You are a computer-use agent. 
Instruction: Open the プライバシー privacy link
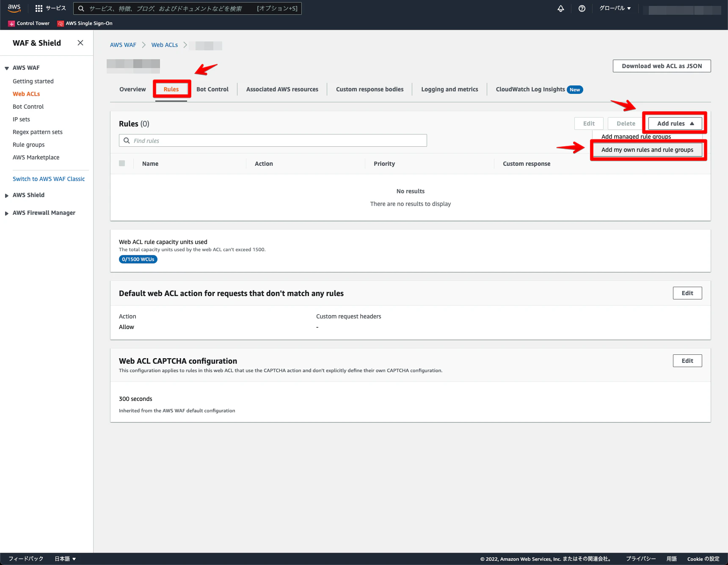(x=641, y=559)
